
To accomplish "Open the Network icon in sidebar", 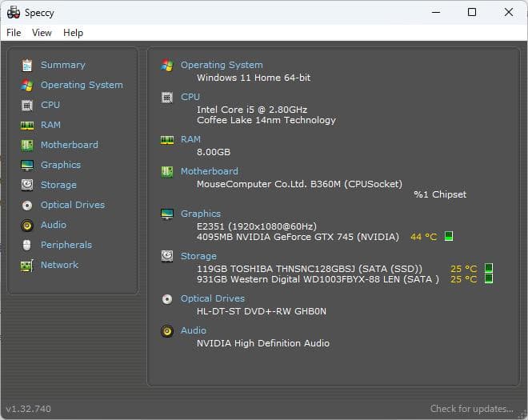I will (27, 265).
